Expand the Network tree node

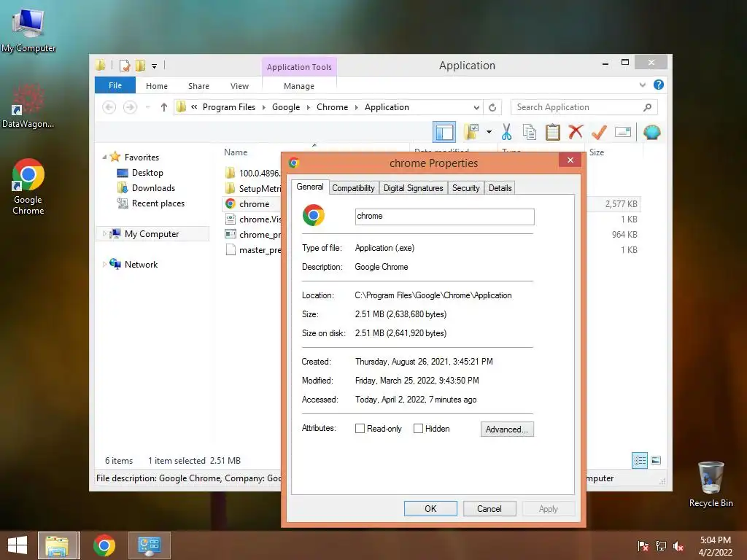[104, 264]
